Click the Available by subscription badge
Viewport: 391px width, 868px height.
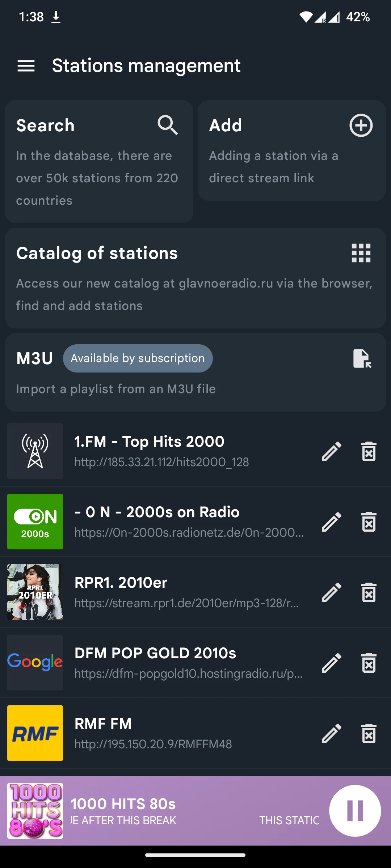click(138, 358)
